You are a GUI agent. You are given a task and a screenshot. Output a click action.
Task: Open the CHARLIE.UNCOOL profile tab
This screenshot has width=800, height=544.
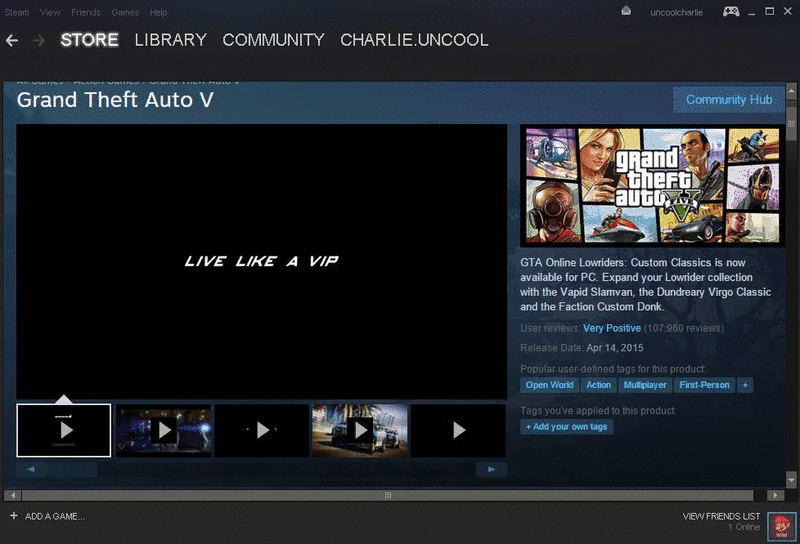pyautogui.click(x=414, y=40)
